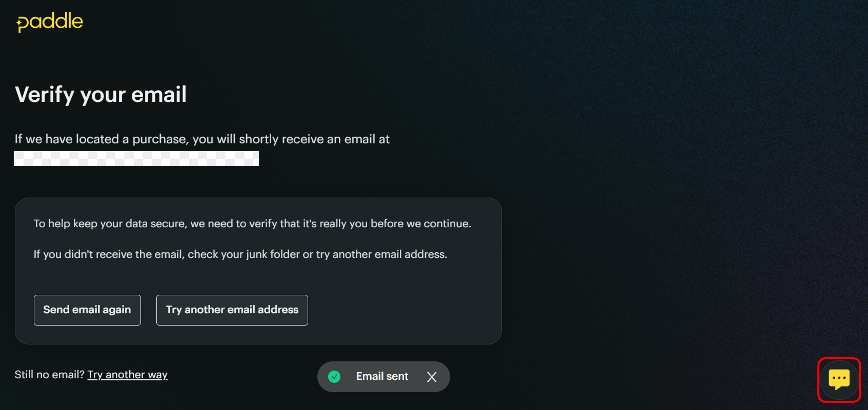This screenshot has width=868, height=410.
Task: Open the yellow chat support bubble
Action: tap(839, 379)
